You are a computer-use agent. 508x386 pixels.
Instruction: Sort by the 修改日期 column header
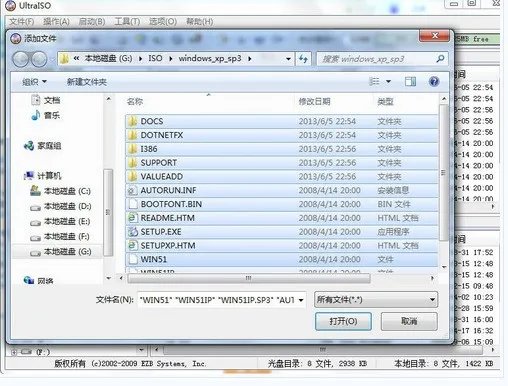coord(314,101)
